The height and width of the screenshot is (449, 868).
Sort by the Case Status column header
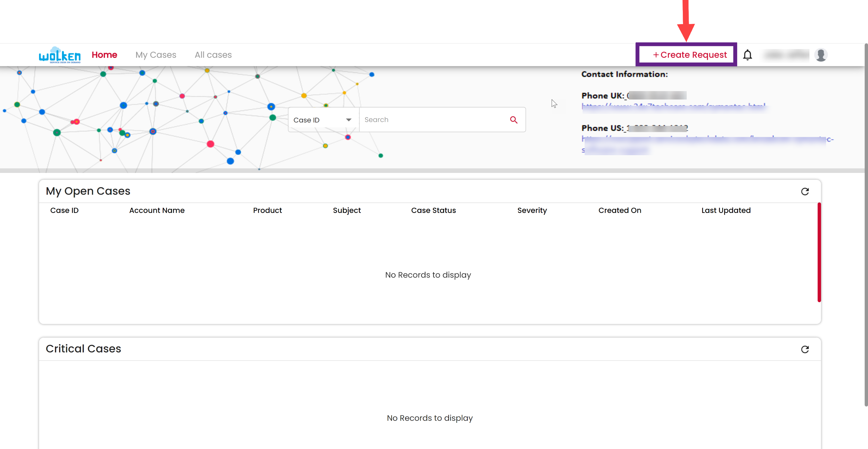(433, 210)
